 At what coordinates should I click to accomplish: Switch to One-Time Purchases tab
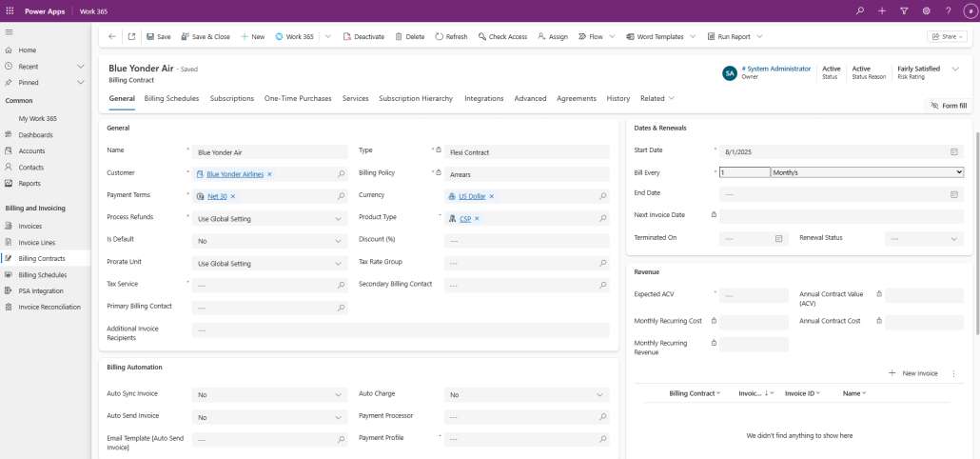point(298,98)
